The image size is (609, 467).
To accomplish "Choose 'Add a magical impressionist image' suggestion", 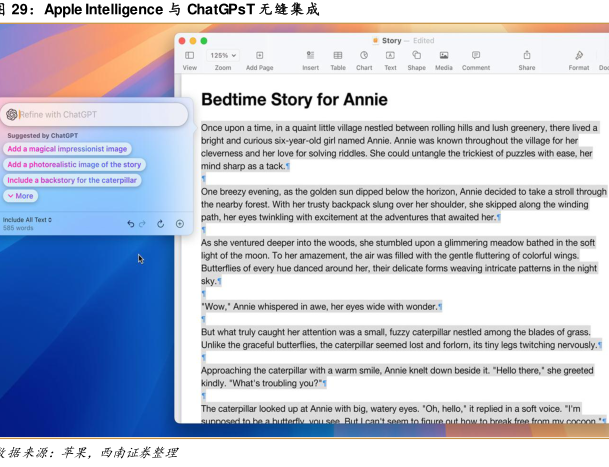I will (67, 148).
